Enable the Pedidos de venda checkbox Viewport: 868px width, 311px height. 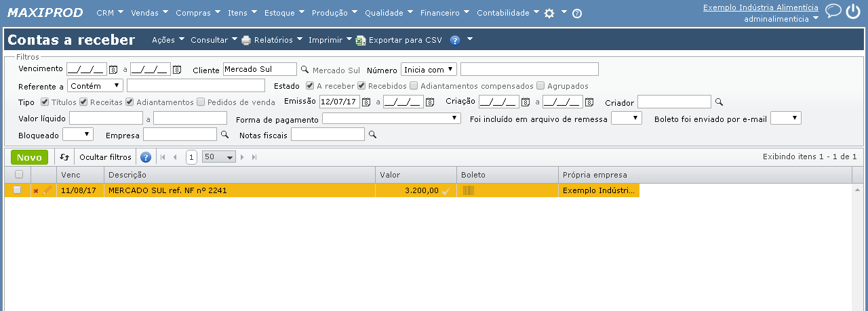point(201,102)
